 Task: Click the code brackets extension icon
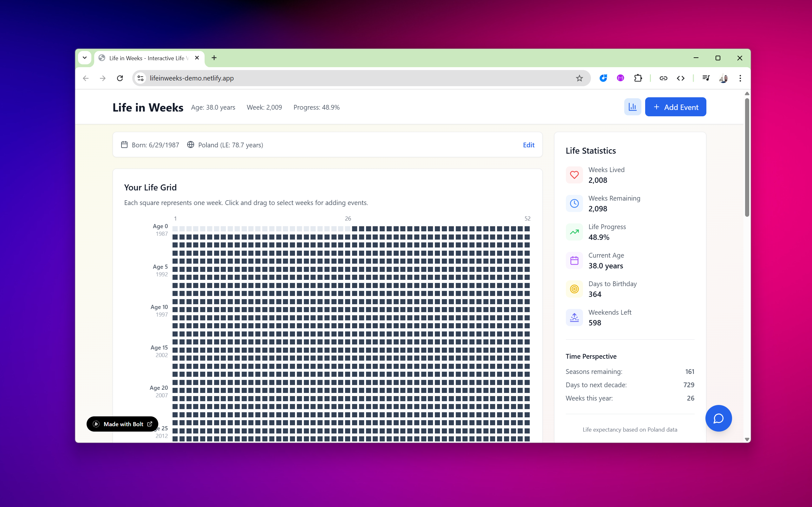click(x=680, y=78)
